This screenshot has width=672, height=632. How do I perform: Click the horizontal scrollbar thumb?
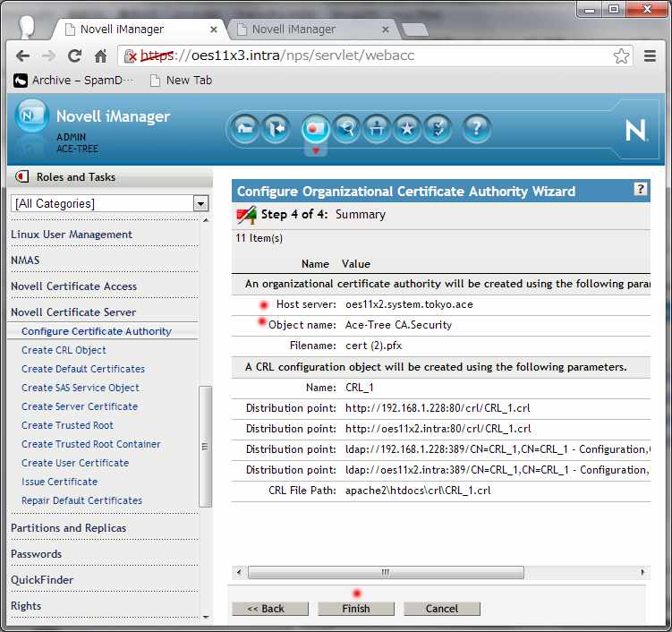(x=386, y=572)
